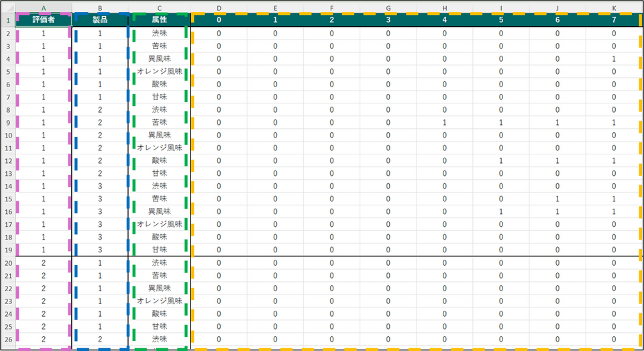Image resolution: width=644 pixels, height=351 pixels.
Task: Select column E header
Action: [x=275, y=8]
